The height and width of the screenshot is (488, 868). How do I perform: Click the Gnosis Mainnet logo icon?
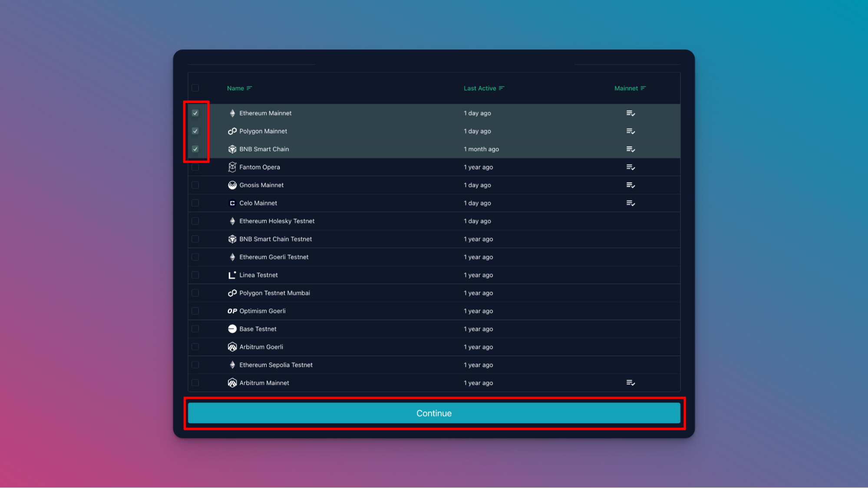232,185
